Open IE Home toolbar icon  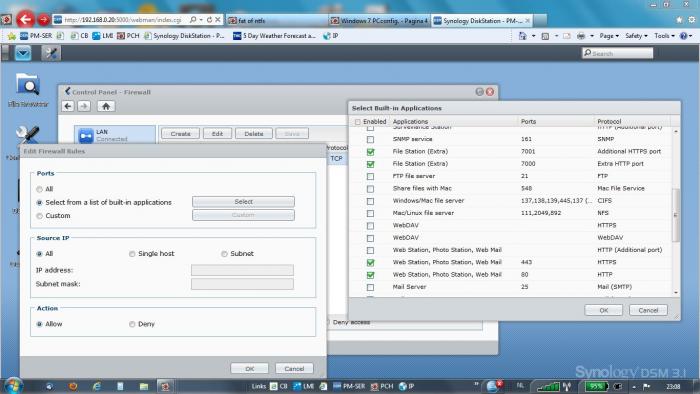[x=522, y=36]
